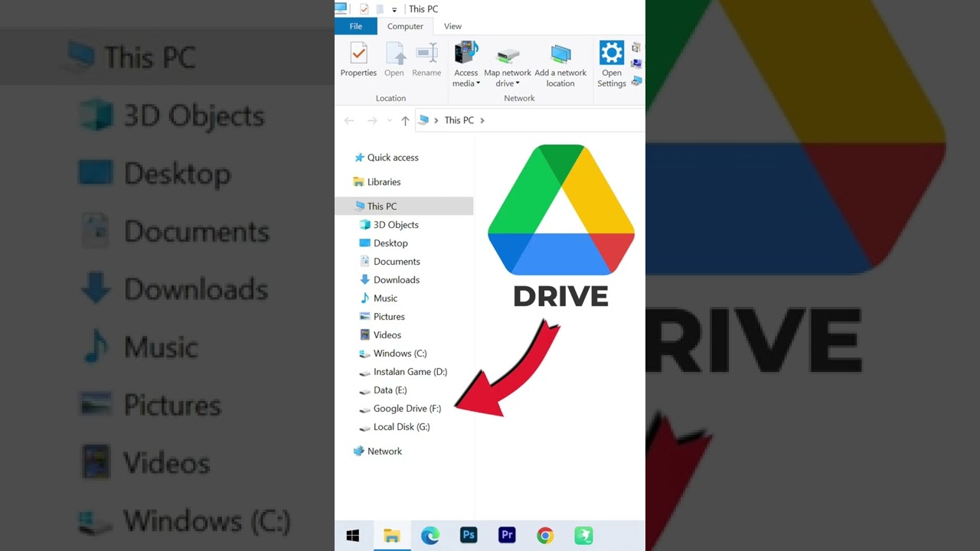Go up one level with Up arrow
Screen dimensions: 980x551
click(405, 120)
